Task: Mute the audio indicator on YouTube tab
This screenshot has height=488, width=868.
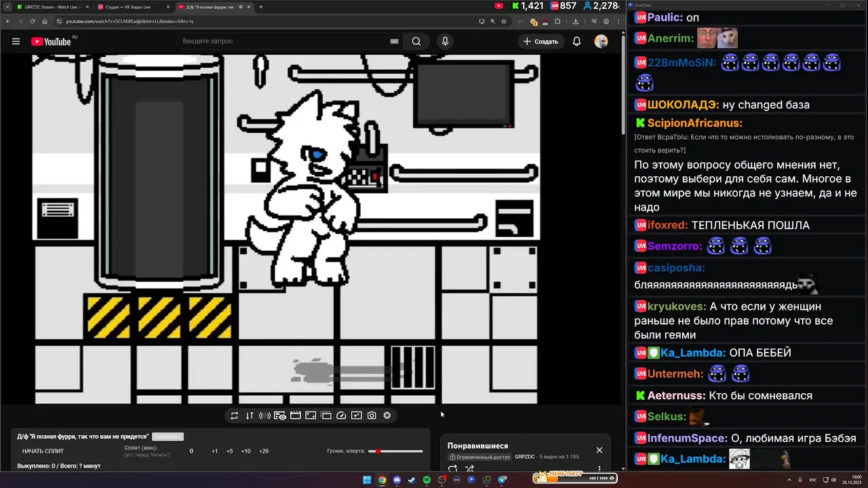Action: click(241, 7)
